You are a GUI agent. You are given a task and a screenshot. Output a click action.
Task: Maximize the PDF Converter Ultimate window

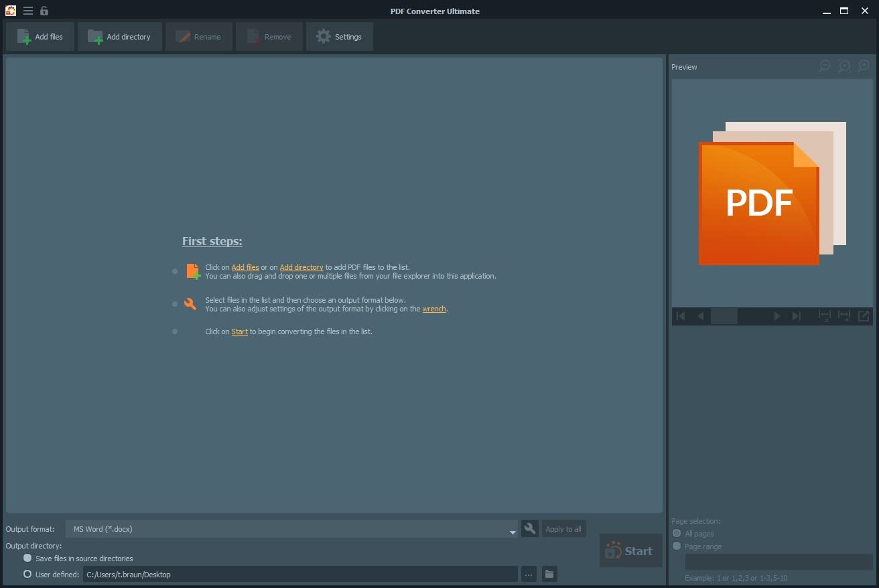click(x=844, y=11)
